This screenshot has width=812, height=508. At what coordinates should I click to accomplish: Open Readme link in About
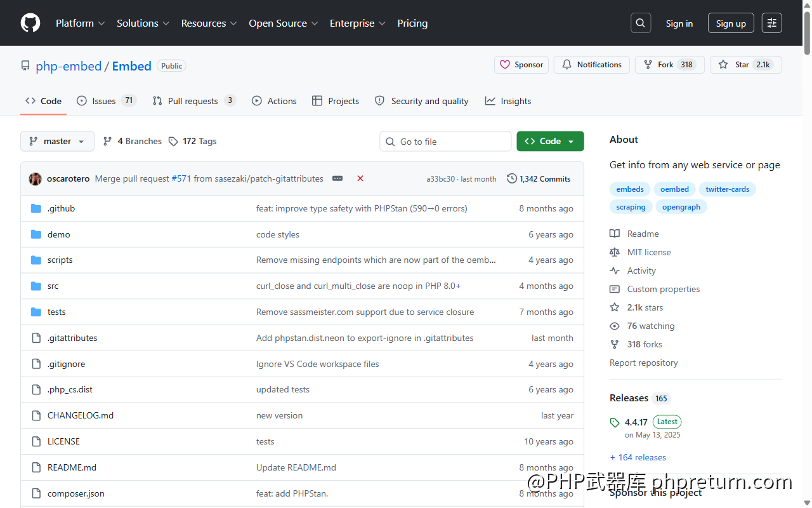(x=635, y=234)
